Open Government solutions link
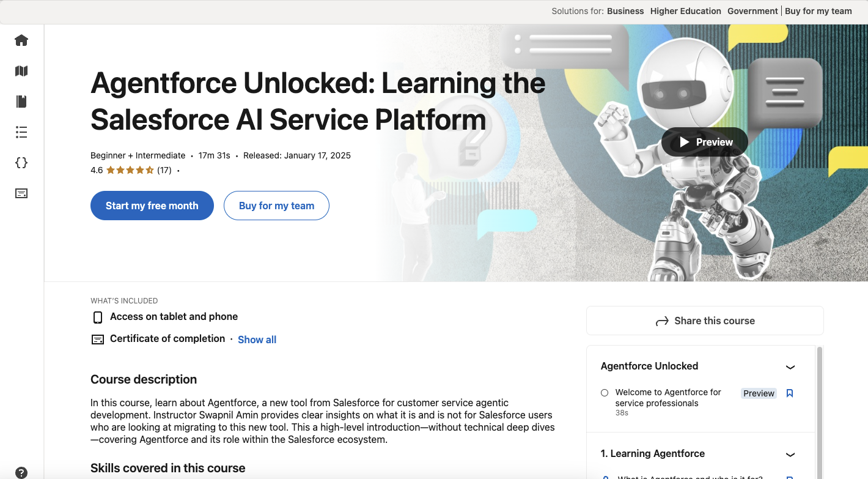 [752, 11]
